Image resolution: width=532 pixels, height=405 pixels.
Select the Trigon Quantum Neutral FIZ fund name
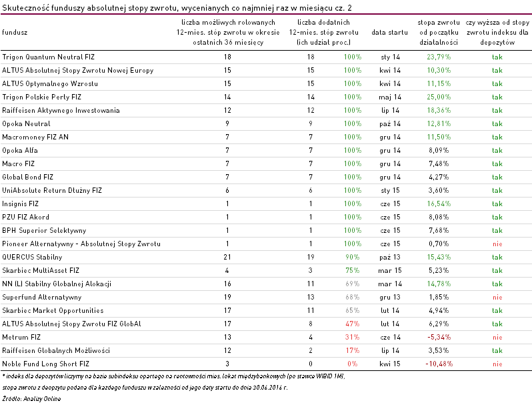(48, 57)
